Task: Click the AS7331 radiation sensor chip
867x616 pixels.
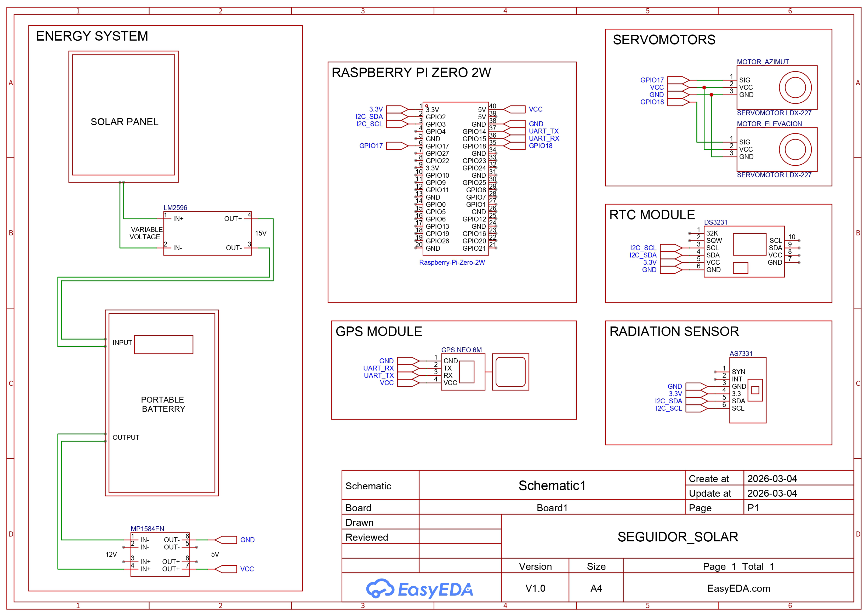Action: [748, 390]
